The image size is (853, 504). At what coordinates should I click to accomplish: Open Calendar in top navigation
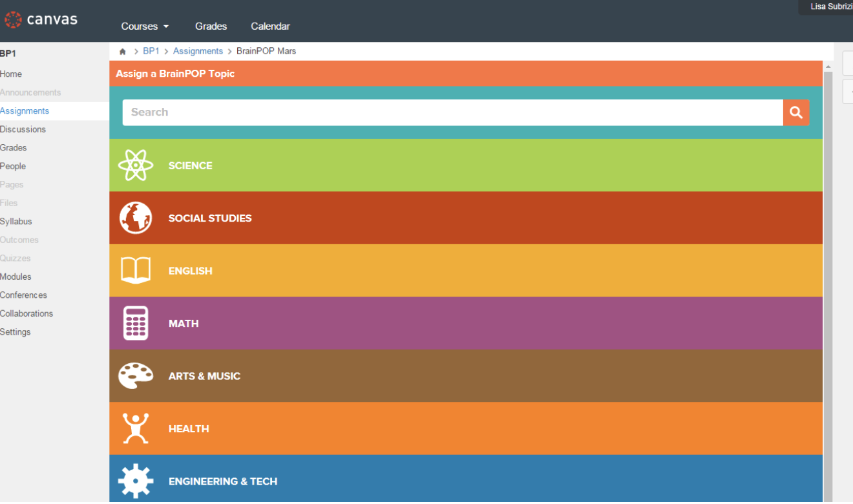270,26
